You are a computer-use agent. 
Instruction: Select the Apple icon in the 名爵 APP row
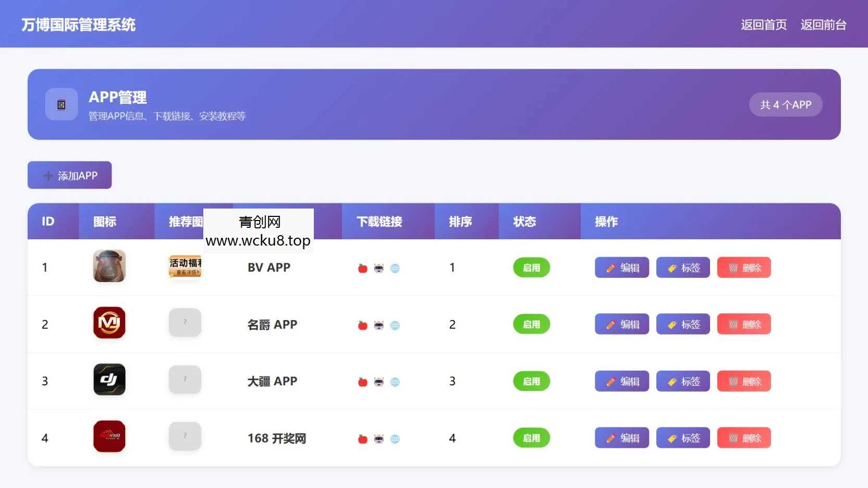coord(362,325)
